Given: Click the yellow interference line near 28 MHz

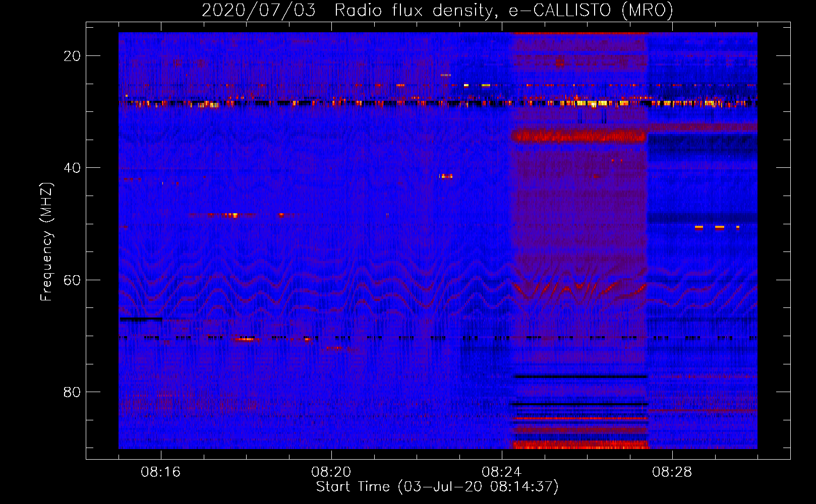Looking at the screenshot, I should click(438, 103).
